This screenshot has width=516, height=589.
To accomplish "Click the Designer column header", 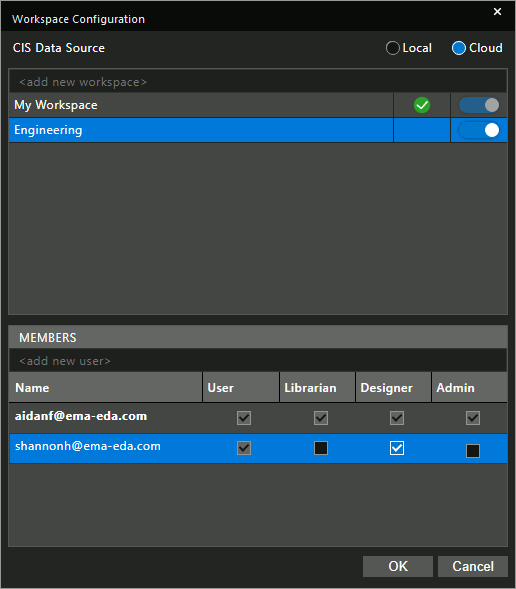I will click(393, 388).
